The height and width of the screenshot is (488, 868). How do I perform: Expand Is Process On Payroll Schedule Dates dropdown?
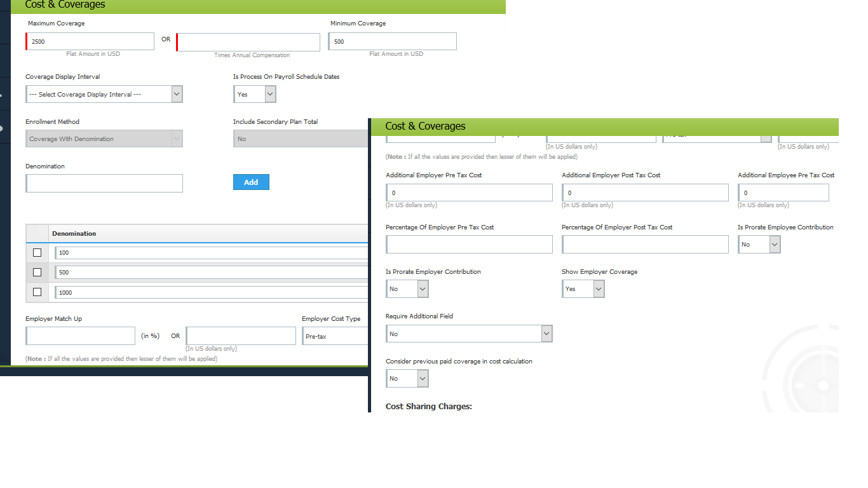click(254, 94)
